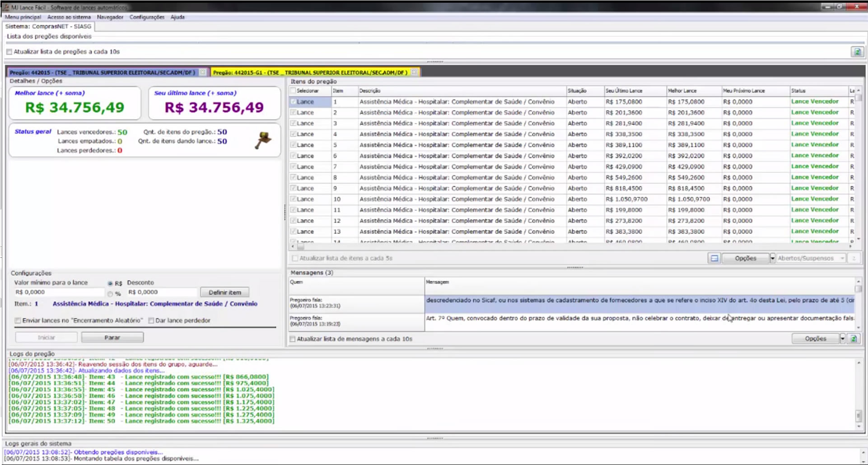Click the MJ Lance Fácil title bar icon
Screen dimensions: 868x465
click(6, 7)
